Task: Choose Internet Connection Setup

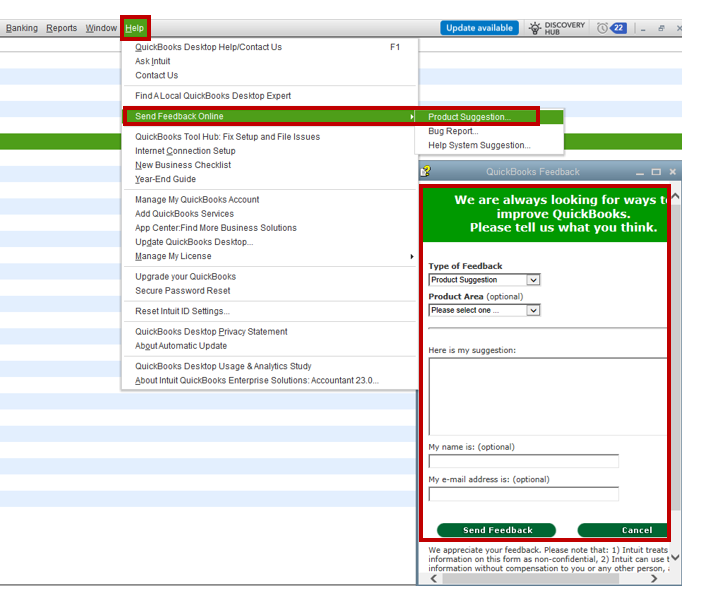Action: pyautogui.click(x=270, y=151)
